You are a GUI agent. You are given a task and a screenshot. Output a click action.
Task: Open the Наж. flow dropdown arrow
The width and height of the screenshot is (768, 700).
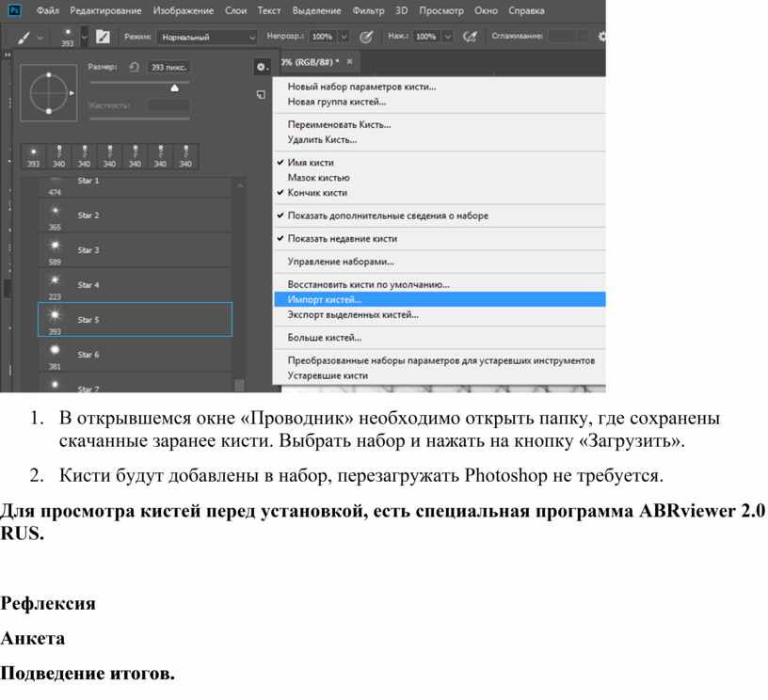click(447, 37)
